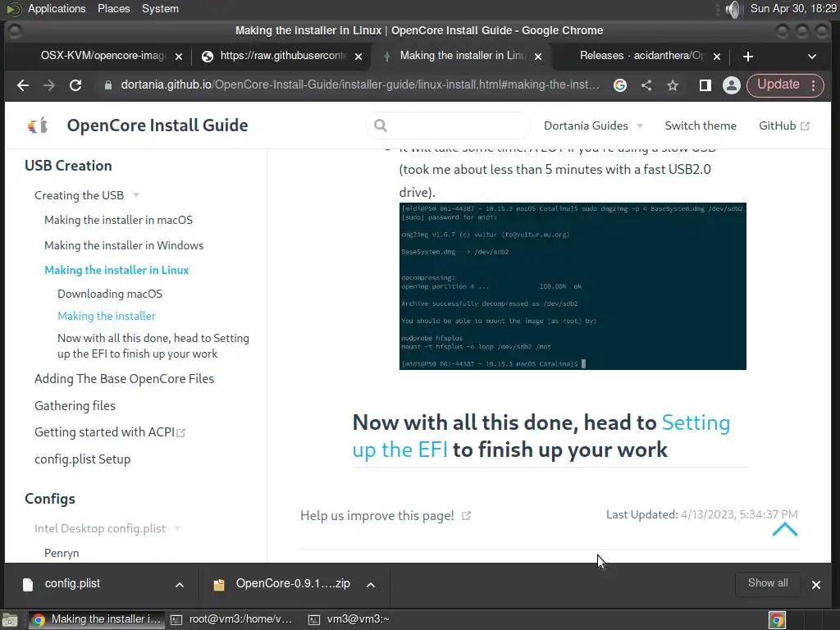Viewport: 840px width, 630px height.
Task: Click the back-to-top arrow icon
Action: click(x=785, y=529)
